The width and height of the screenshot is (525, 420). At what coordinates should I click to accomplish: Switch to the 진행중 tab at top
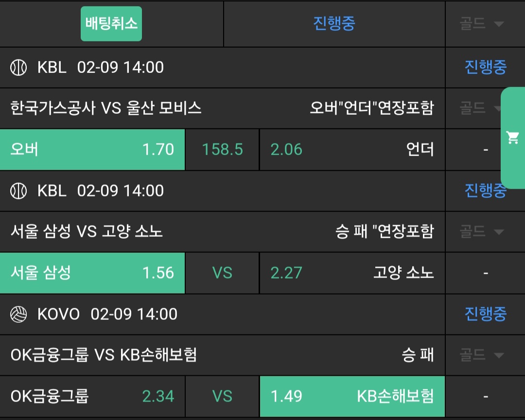click(334, 24)
